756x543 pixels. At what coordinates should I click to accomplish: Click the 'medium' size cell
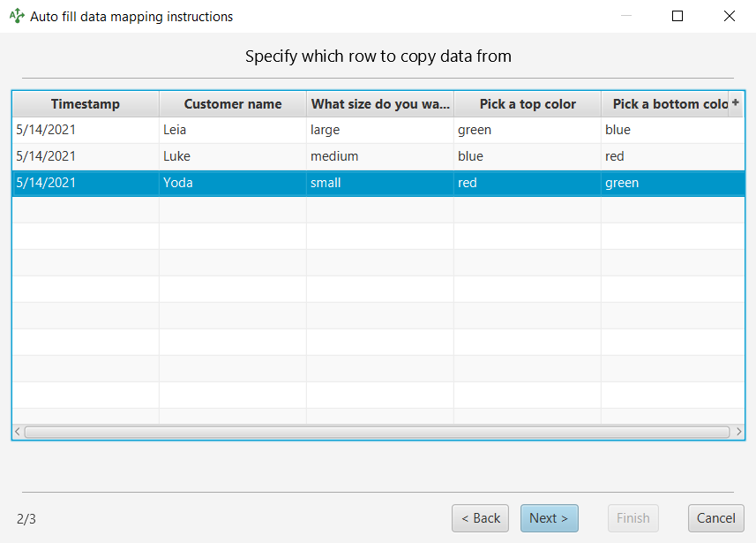tap(380, 156)
